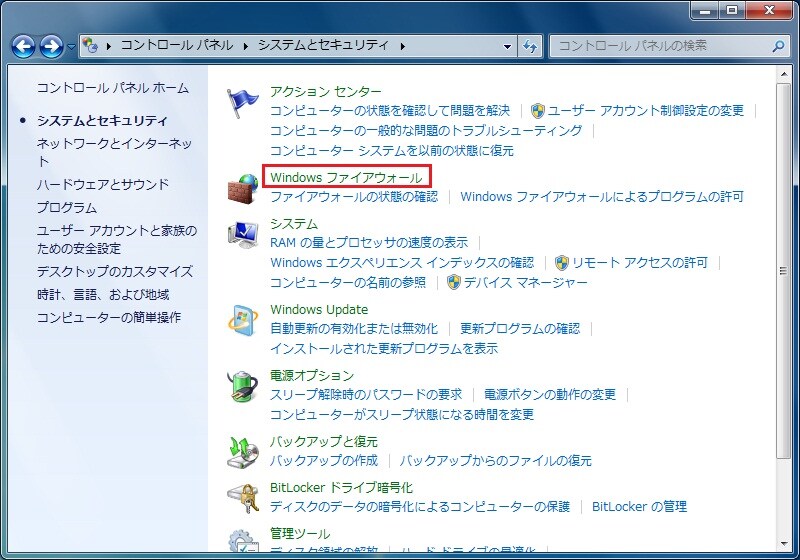Click コンピューター システムを以前の状態に復元 link
800x560 pixels.
click(391, 150)
